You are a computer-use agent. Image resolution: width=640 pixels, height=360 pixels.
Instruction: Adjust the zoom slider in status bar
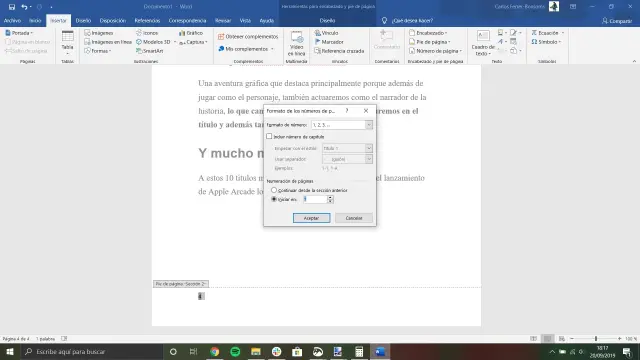click(x=596, y=338)
